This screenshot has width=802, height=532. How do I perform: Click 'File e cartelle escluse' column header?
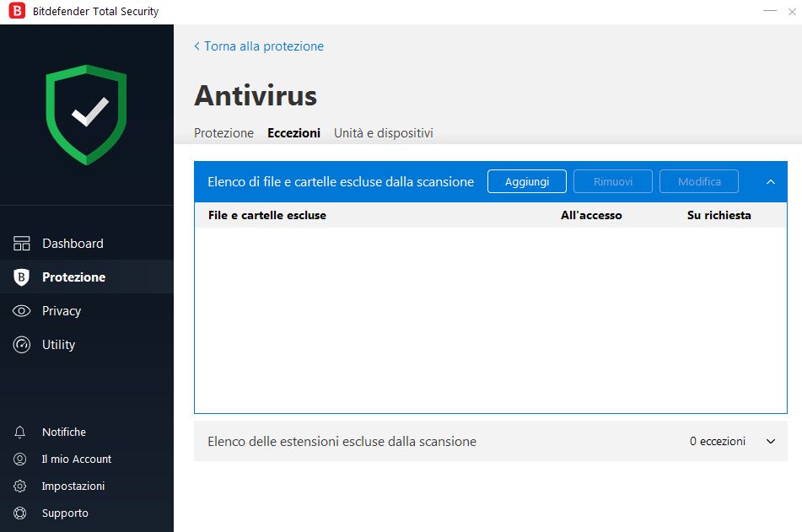267,215
